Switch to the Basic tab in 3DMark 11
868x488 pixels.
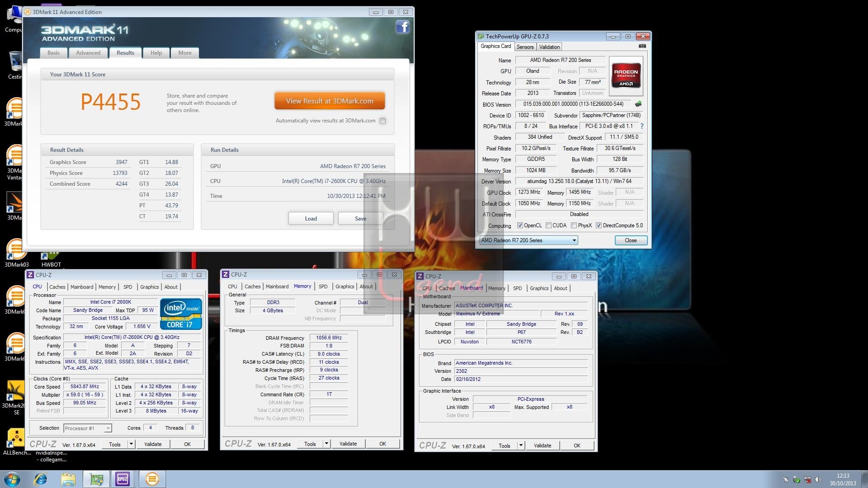click(x=54, y=53)
